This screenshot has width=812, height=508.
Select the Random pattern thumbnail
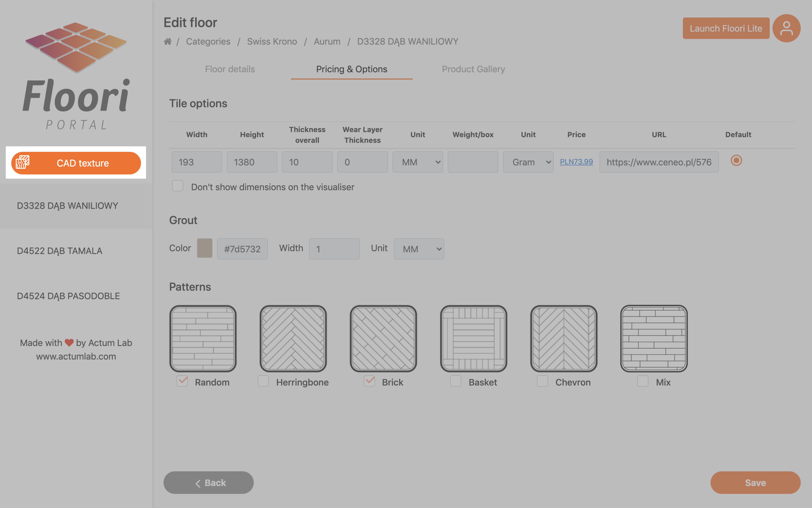click(203, 338)
